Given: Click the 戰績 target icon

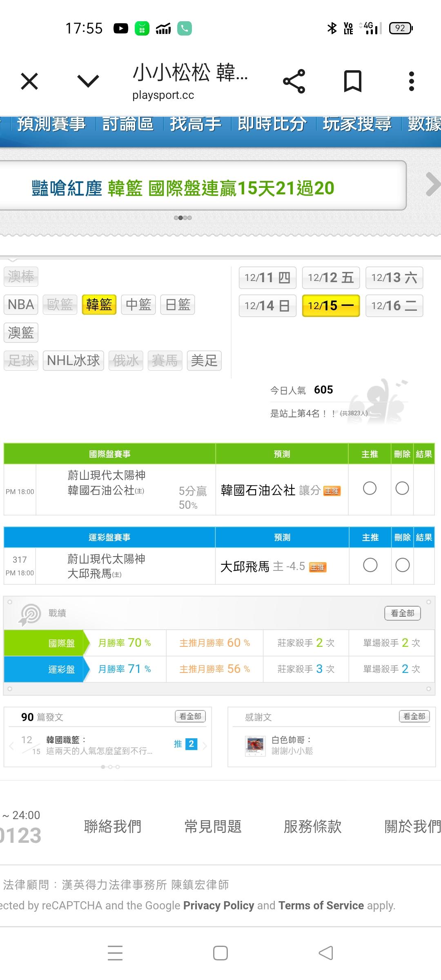Looking at the screenshot, I should [x=30, y=614].
